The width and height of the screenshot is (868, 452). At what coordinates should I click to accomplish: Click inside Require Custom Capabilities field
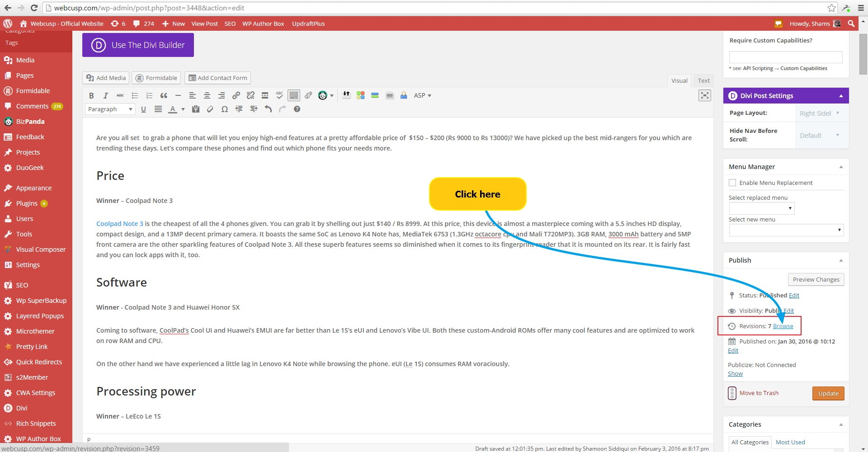pyautogui.click(x=786, y=57)
